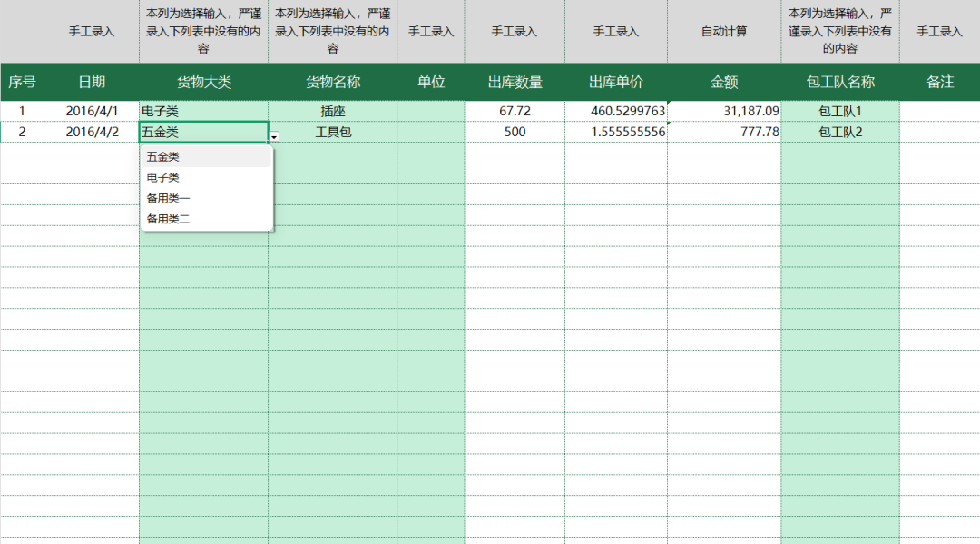Click the 单位 column header
This screenshot has height=544, width=980.
point(431,82)
